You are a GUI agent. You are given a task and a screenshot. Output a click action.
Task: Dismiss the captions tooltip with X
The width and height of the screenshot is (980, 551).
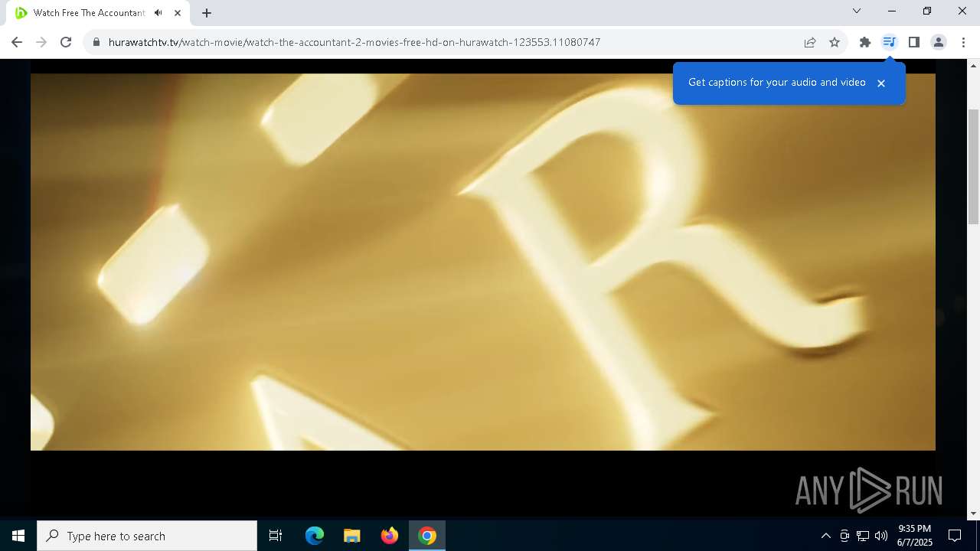[881, 83]
